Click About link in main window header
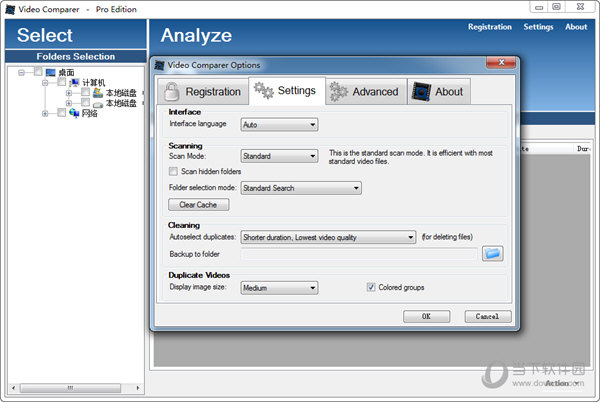This screenshot has width=600, height=402. (576, 27)
